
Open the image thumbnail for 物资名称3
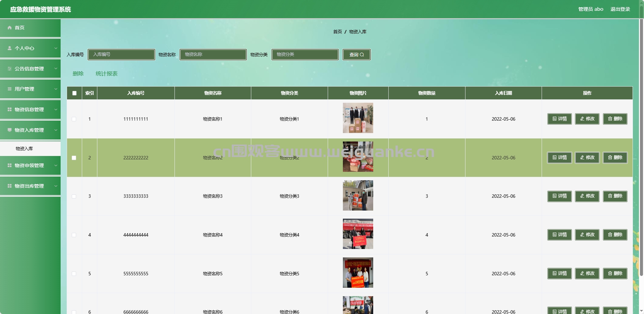click(x=358, y=195)
